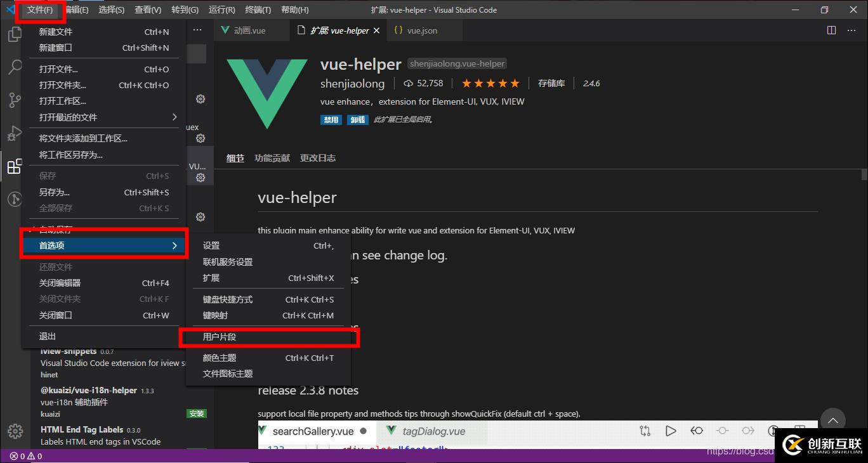868x463 pixels.
Task: Click the VS Code logo in title bar
Action: tap(11, 10)
